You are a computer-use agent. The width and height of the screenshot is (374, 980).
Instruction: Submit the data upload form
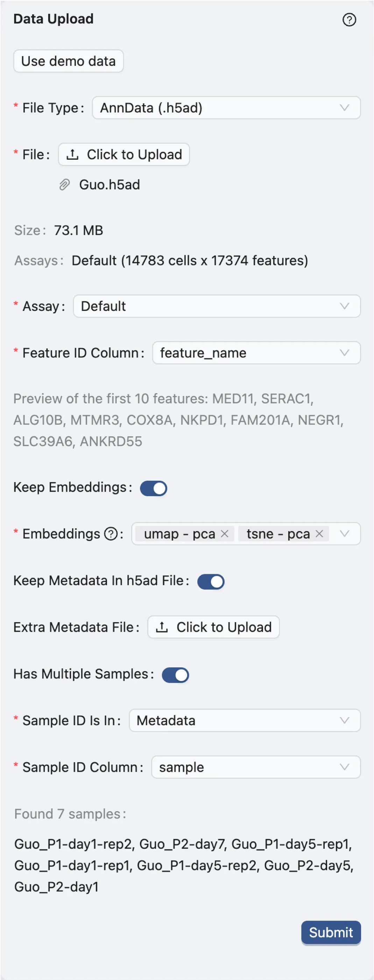(x=331, y=933)
